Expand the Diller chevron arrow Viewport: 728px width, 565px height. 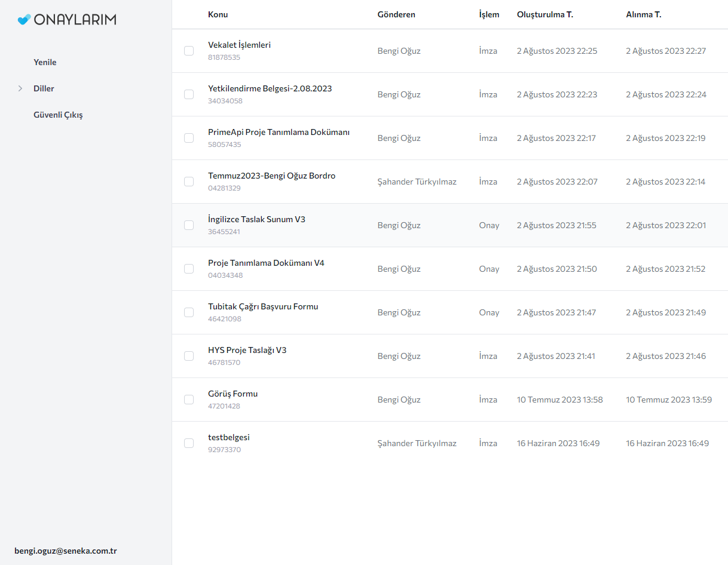pos(20,88)
